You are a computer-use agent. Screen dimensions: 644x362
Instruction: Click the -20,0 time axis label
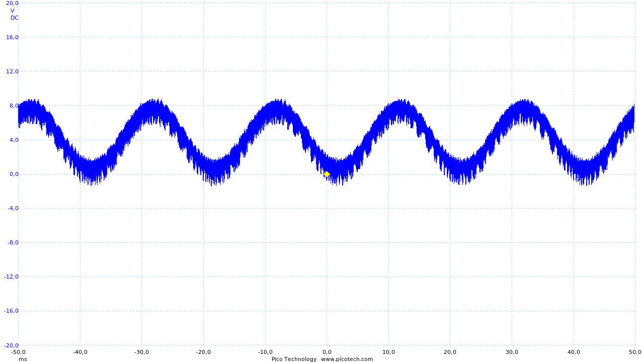pos(204,352)
